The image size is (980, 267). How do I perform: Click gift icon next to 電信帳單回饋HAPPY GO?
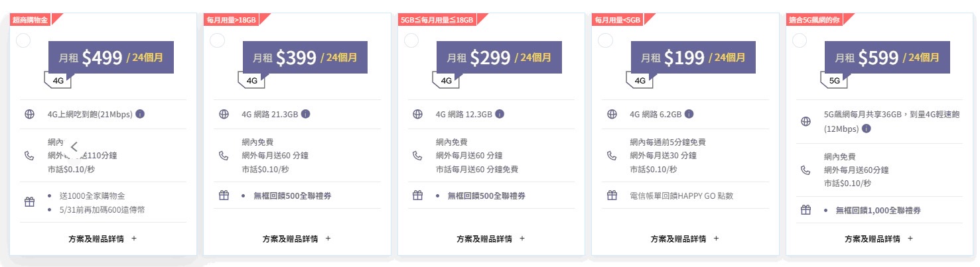tap(612, 195)
